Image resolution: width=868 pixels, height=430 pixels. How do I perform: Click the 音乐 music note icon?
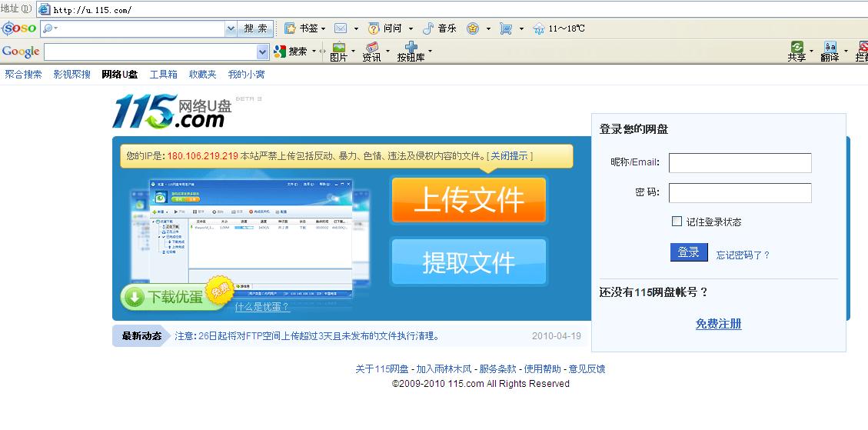click(428, 28)
